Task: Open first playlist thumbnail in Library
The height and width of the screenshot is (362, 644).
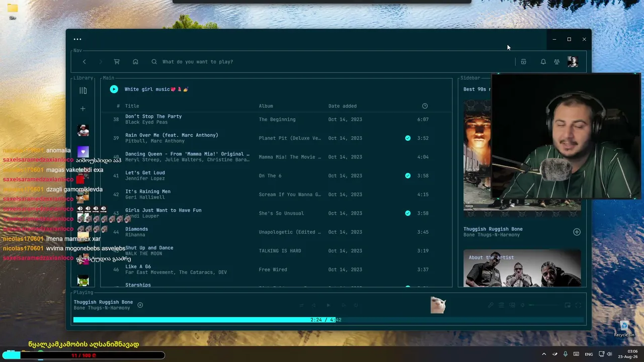Action: 83,131
